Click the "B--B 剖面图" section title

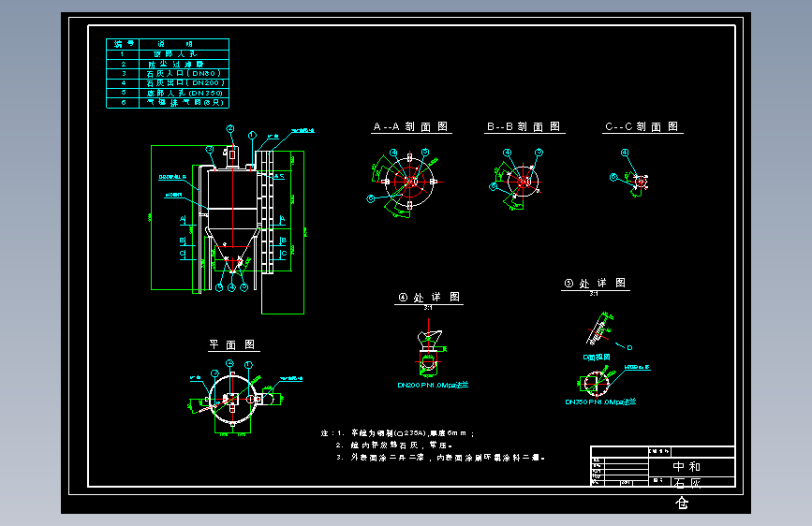coord(524,126)
